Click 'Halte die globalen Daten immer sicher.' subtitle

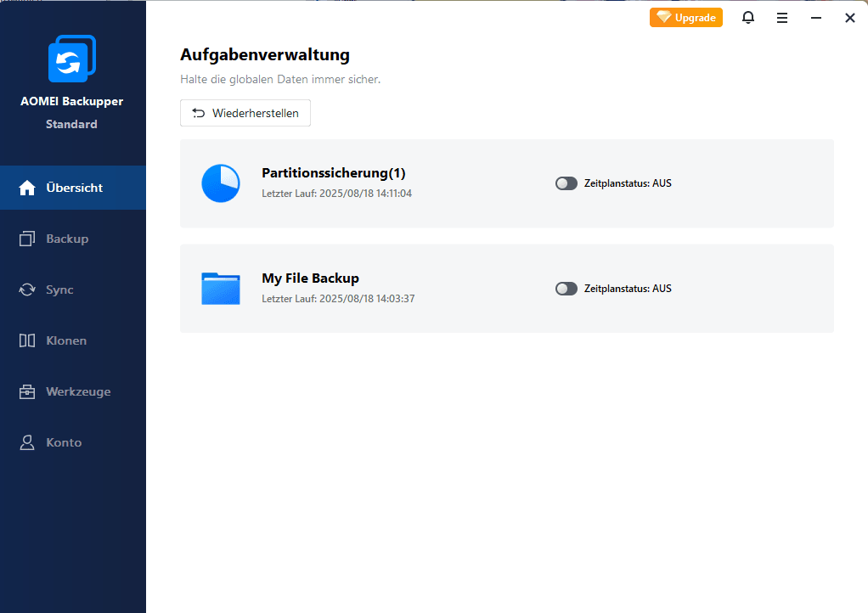(280, 79)
